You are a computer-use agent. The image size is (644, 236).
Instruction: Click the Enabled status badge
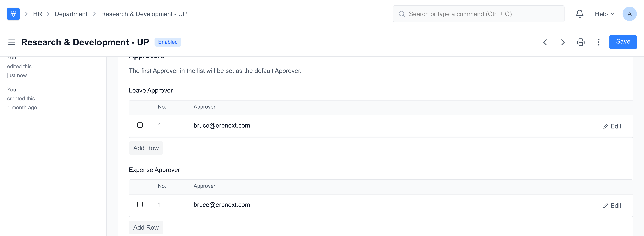pos(168,42)
